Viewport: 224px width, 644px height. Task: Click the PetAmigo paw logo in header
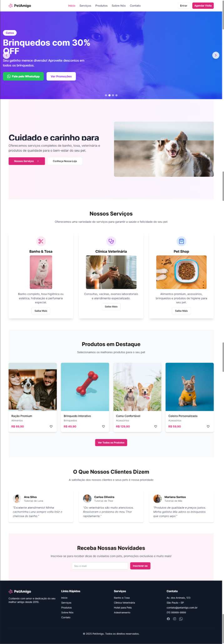pyautogui.click(x=11, y=6)
